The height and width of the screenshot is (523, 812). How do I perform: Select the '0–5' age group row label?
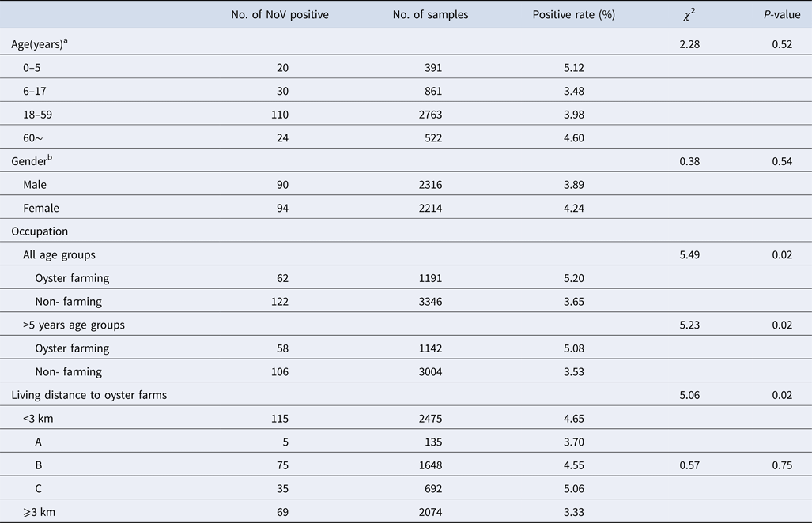click(x=32, y=68)
